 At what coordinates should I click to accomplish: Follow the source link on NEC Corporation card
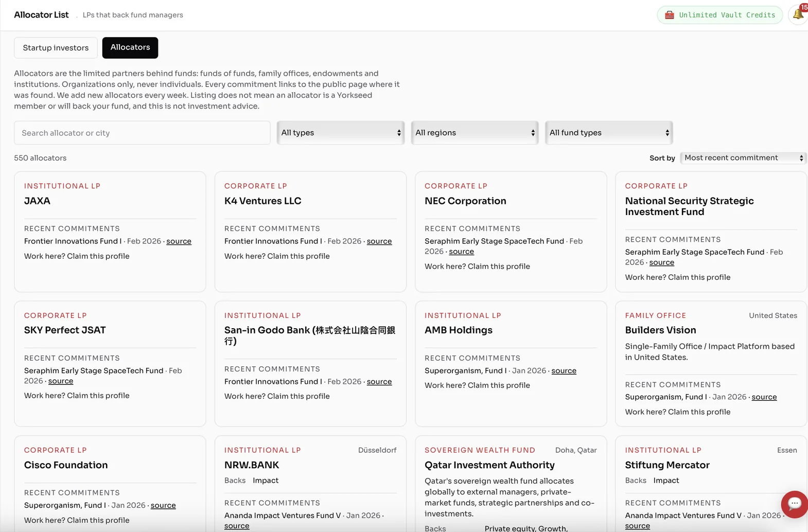pos(461,252)
